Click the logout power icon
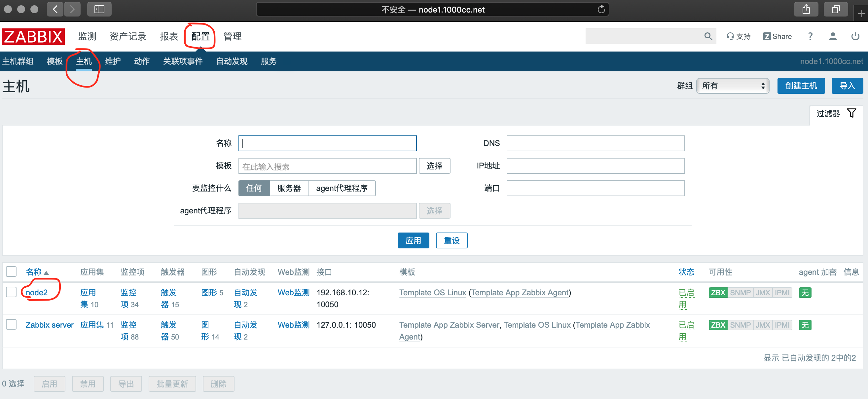 coord(855,36)
